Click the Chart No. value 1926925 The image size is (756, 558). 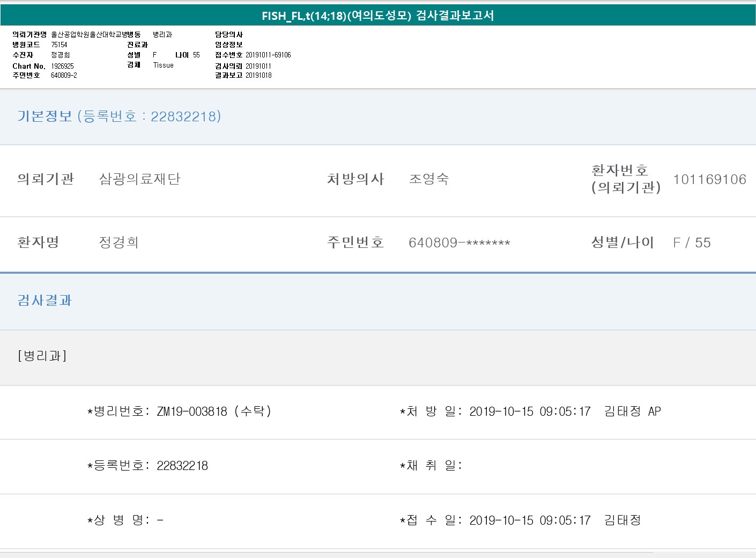(x=63, y=66)
